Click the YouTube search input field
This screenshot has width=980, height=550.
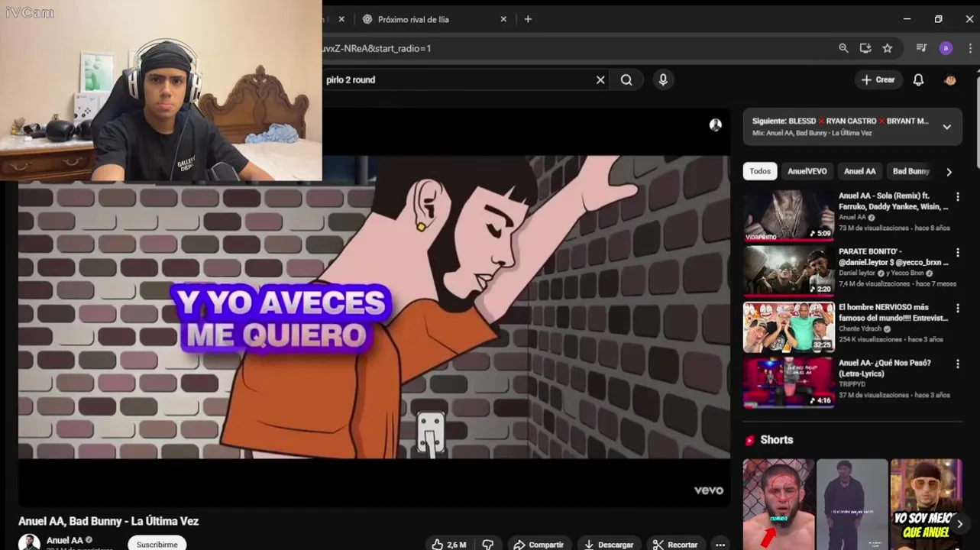coord(458,79)
